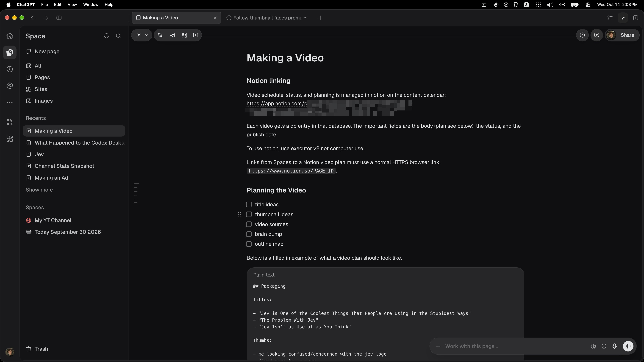Start voice mode with waveform button
Viewport: 644px width, 362px height.
point(628,346)
